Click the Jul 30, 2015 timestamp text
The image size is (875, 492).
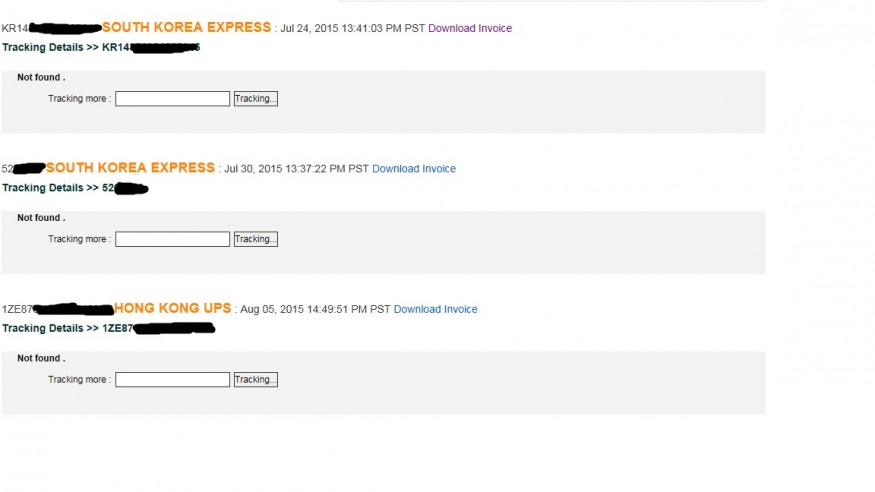coord(295,169)
